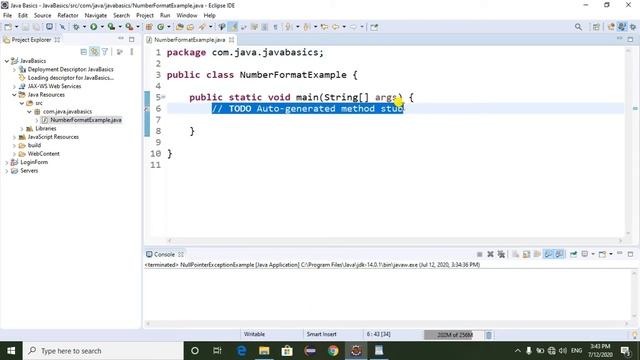Click the Pin Console icon
This screenshot has width=640, height=360.
click(573, 254)
